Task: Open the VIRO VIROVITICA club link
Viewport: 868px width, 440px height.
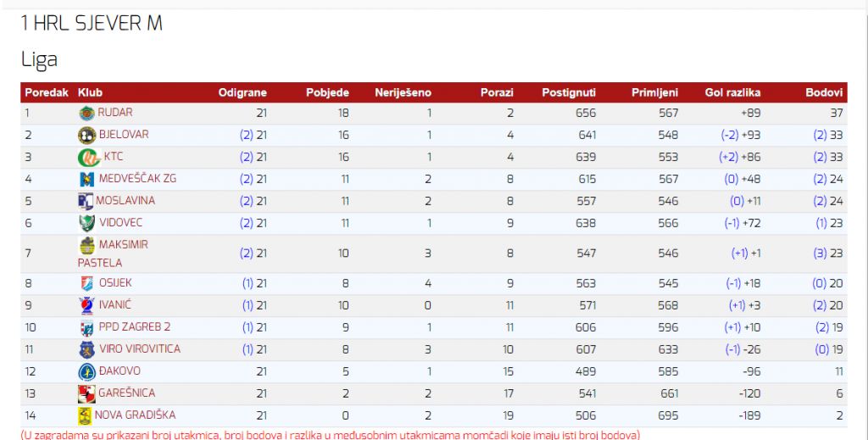Action: pos(140,349)
